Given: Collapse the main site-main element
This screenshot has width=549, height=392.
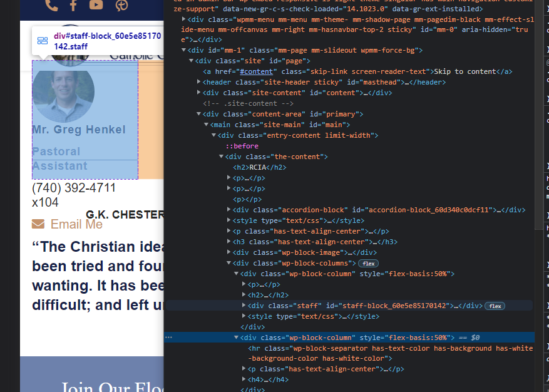Looking at the screenshot, I should pos(207,125).
